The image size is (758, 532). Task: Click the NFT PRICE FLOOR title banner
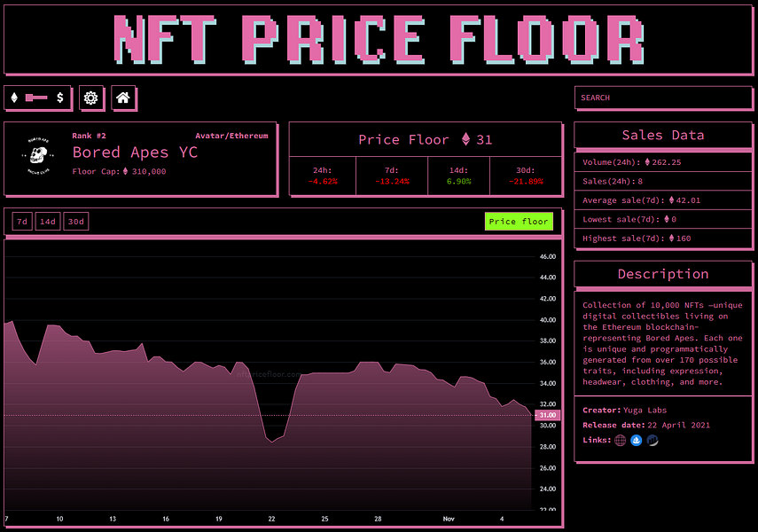point(378,40)
